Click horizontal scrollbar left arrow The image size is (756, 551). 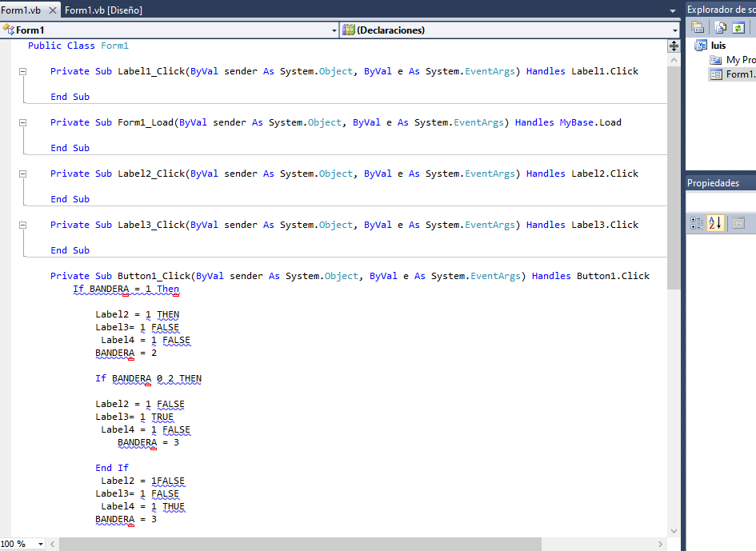(53, 544)
